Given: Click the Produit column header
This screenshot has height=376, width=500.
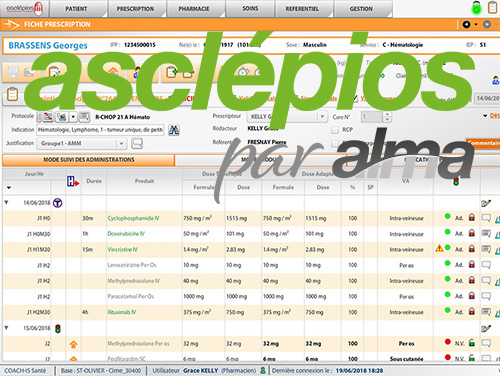Looking at the screenshot, I should (x=144, y=181).
